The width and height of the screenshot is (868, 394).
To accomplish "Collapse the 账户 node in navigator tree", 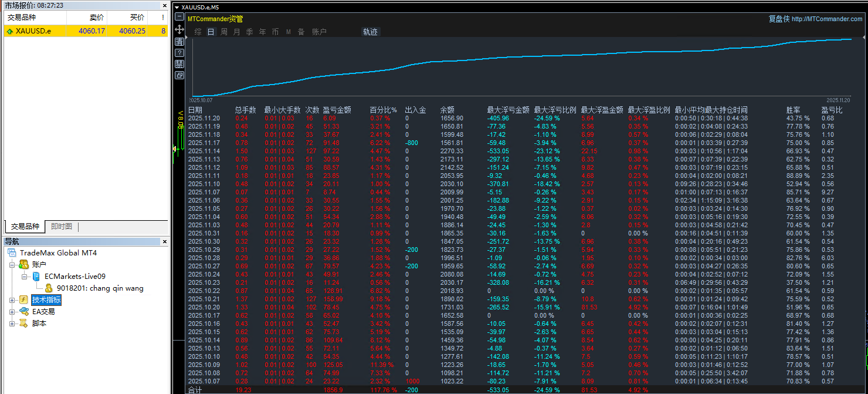I will point(12,264).
